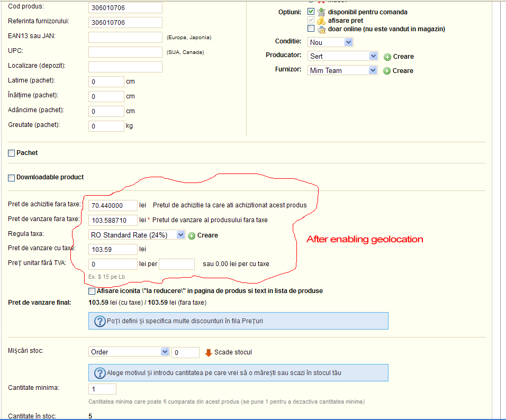This screenshot has height=420, width=506.
Task: Click the Scade stocul label
Action: 233,352
